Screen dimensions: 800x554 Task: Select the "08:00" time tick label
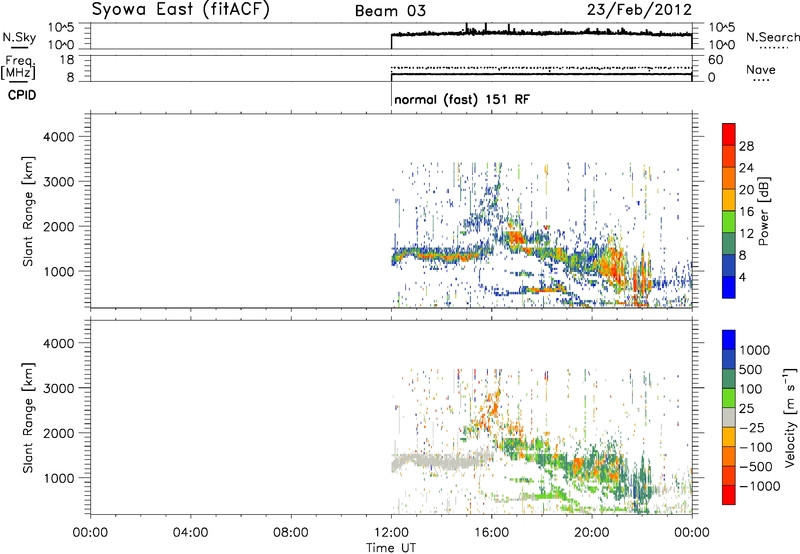point(290,533)
